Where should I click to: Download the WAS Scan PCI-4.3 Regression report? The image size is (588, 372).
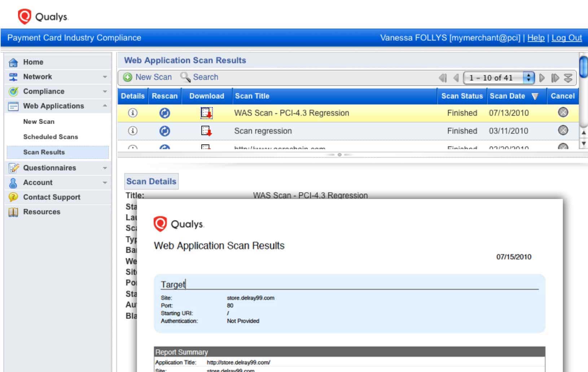point(206,113)
